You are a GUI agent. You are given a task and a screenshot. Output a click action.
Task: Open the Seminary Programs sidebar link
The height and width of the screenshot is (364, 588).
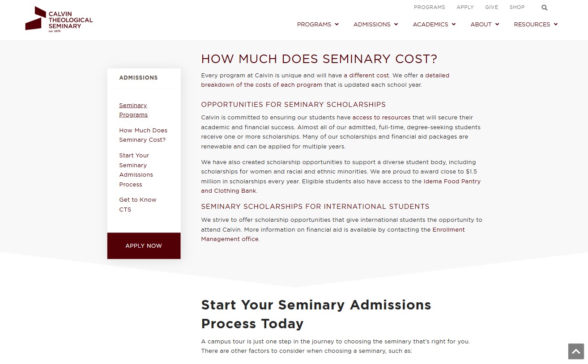pos(133,110)
